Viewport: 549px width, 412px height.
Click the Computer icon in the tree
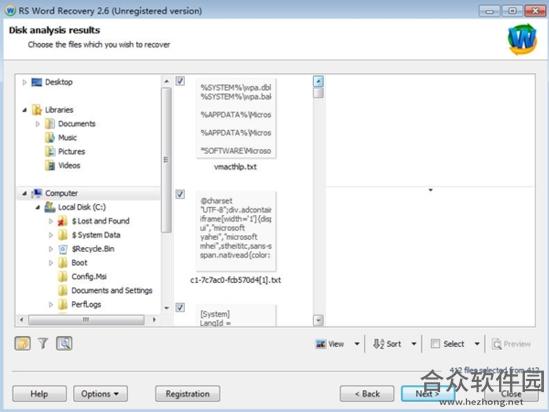click(x=37, y=193)
